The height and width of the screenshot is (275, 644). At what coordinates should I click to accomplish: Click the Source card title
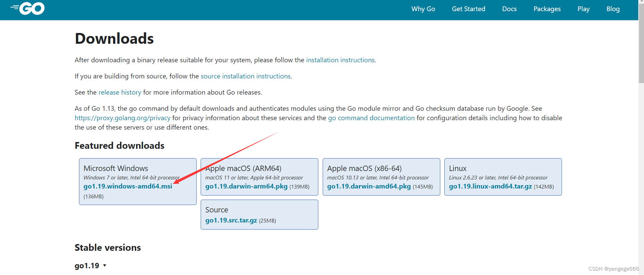click(217, 210)
